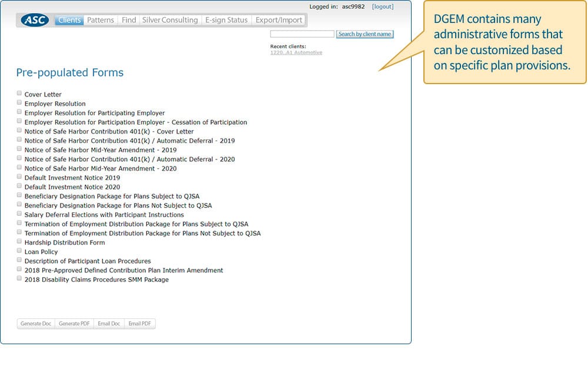The width and height of the screenshot is (588, 373).
Task: Select Default Investment Notice 2020 checkbox
Action: coord(19,186)
